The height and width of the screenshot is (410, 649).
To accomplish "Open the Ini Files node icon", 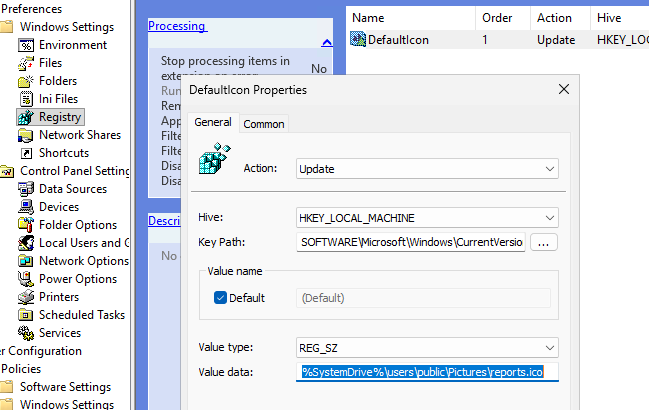I will 26,99.
